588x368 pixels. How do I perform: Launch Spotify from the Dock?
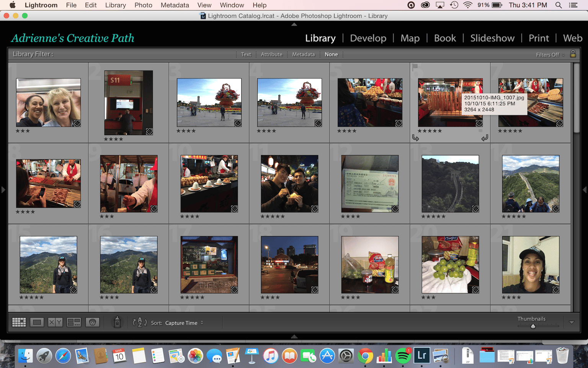point(403,356)
